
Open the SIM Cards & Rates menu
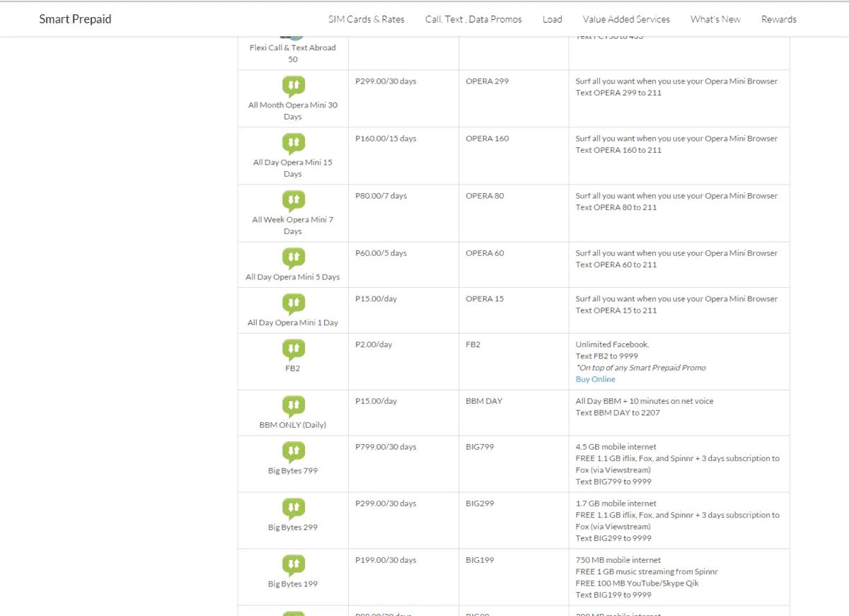click(366, 19)
